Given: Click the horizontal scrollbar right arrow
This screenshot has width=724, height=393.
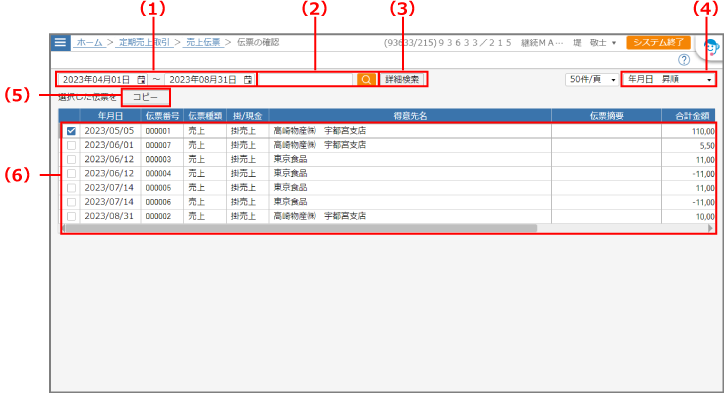Looking at the screenshot, I should (711, 228).
